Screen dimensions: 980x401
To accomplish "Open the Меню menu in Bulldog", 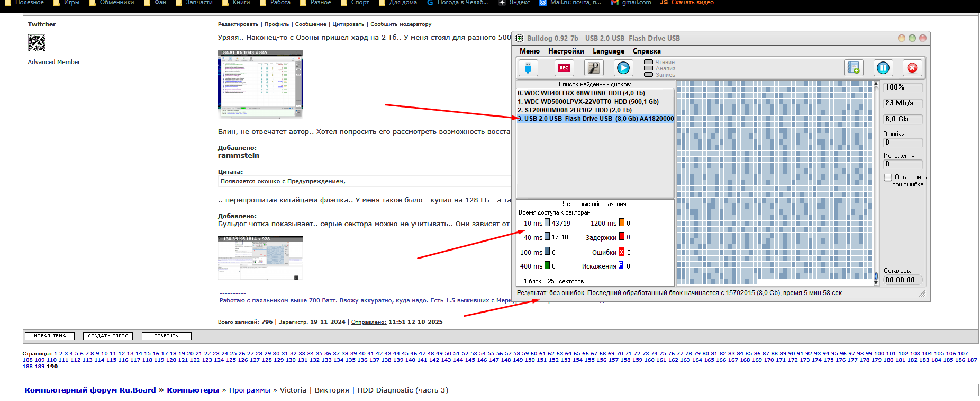I will 529,51.
